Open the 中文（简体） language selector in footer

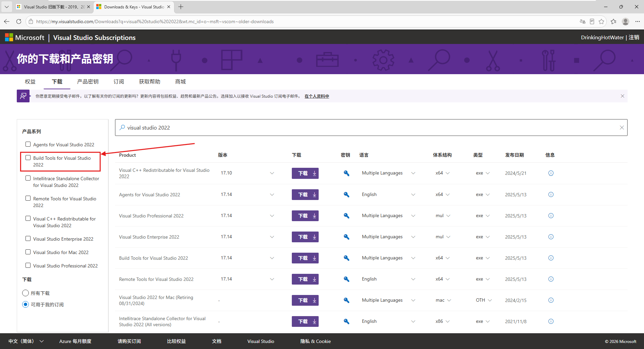coord(26,341)
